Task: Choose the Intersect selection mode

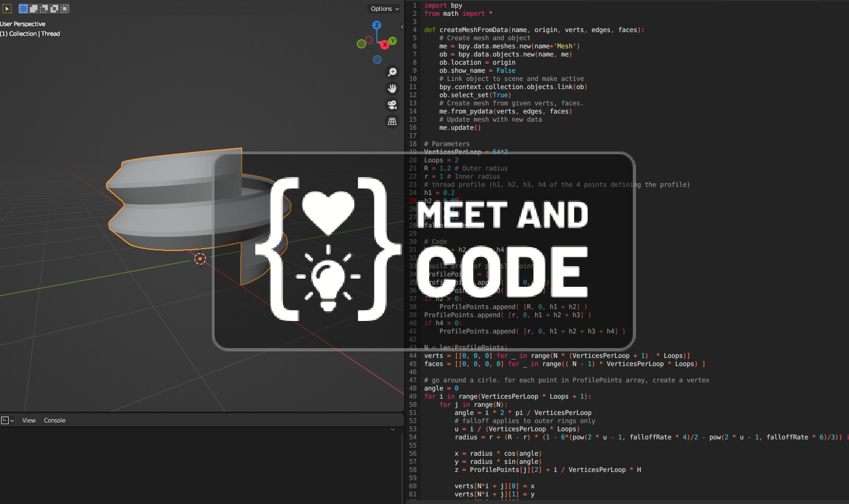Action: [65, 9]
